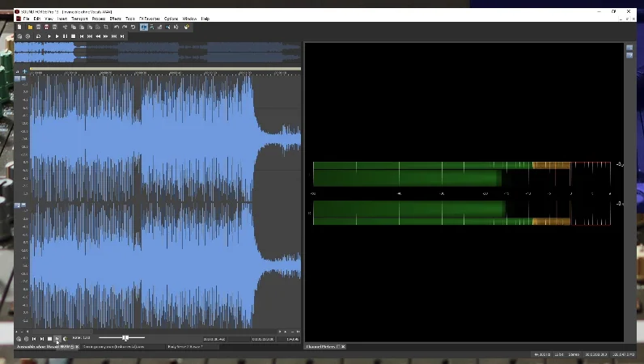Close the audio file tab at the bottom
The image size is (644, 364).
[77, 347]
